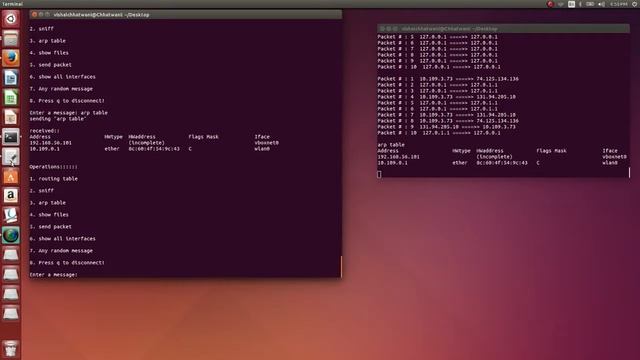Click 'arp table' heading in right terminal

391,145
